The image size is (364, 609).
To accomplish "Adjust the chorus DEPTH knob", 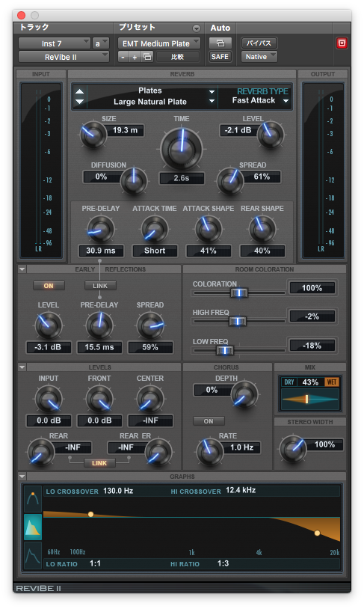I will [x=244, y=394].
